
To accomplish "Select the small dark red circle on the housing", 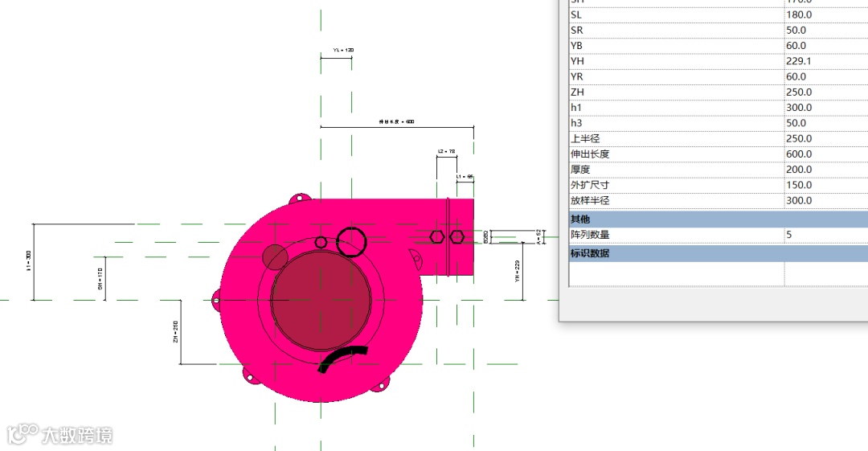I will tap(275, 257).
